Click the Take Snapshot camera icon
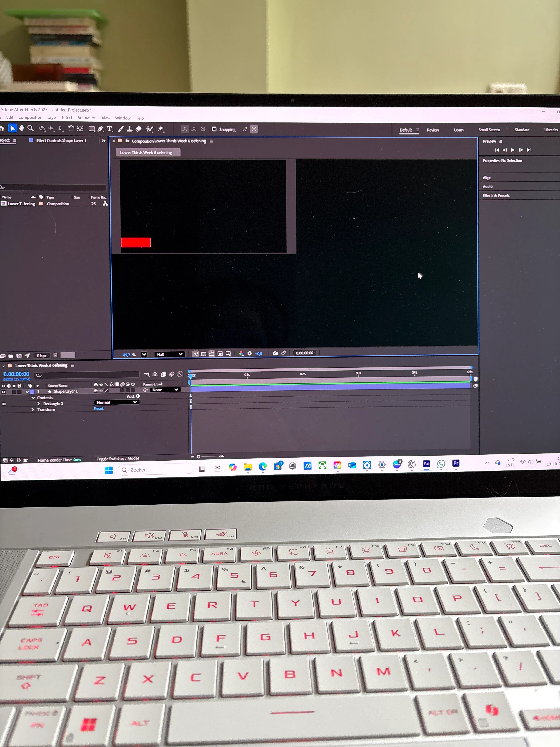 (x=275, y=353)
